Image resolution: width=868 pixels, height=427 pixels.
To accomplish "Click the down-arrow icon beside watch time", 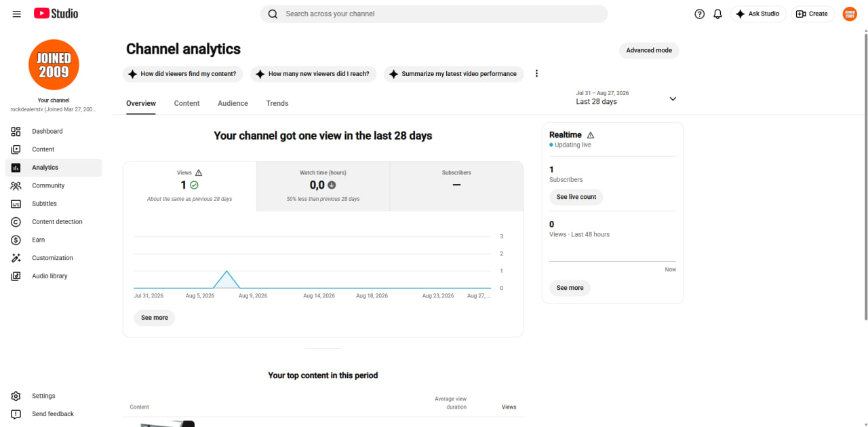I will click(x=332, y=185).
